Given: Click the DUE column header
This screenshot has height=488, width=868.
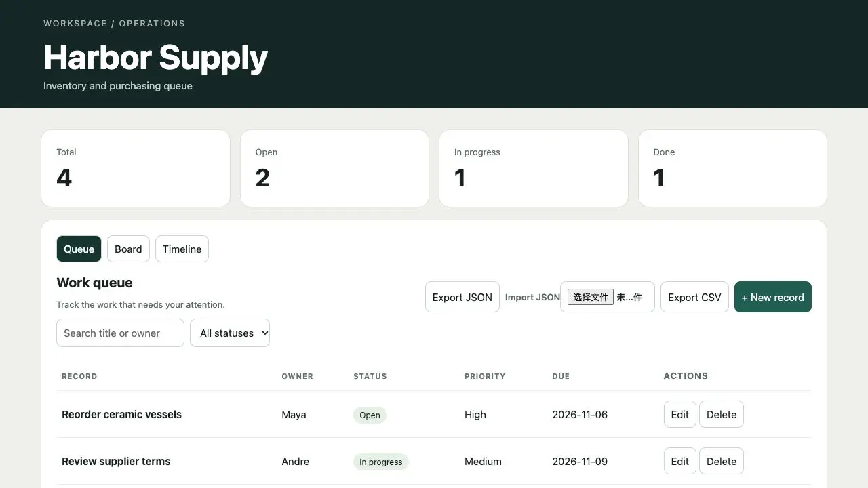Looking at the screenshot, I should pyautogui.click(x=561, y=376).
